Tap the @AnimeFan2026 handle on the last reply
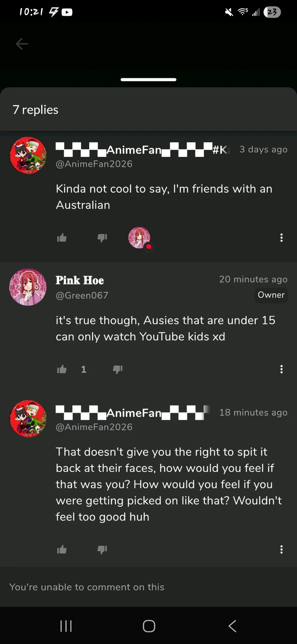The image size is (297, 644). [x=94, y=427]
